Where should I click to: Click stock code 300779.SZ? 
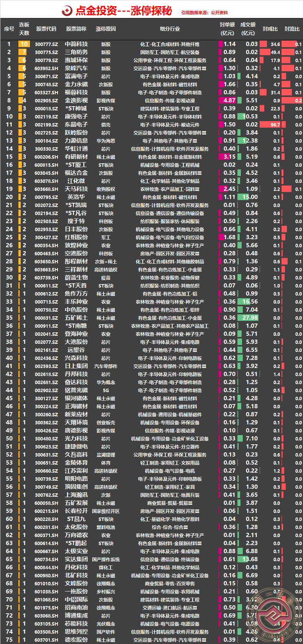point(46,61)
